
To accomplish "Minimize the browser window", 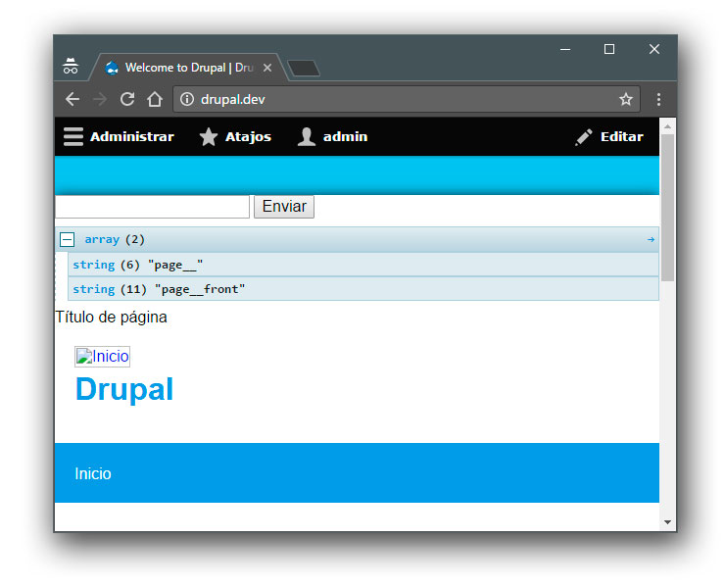I will coord(565,49).
